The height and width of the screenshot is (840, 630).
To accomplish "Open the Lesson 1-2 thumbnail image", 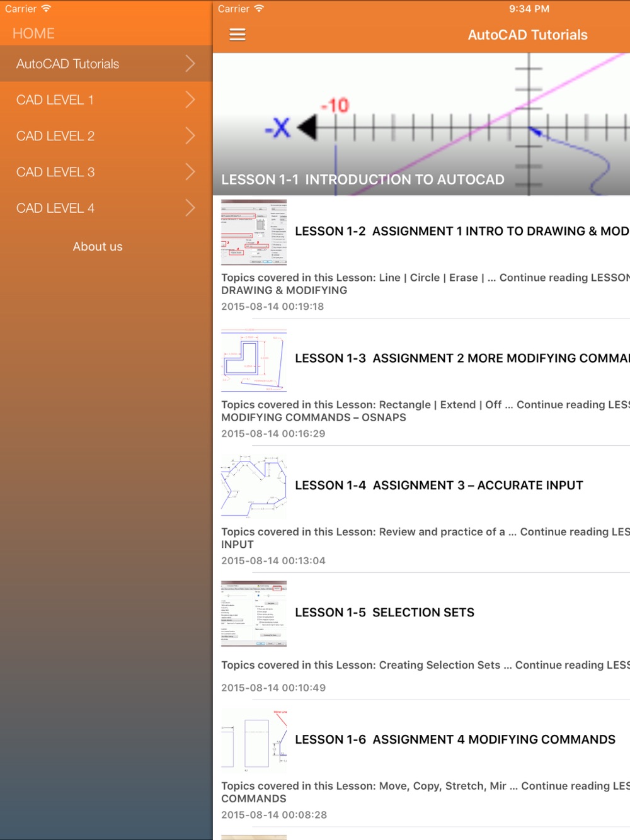I will coord(254,232).
